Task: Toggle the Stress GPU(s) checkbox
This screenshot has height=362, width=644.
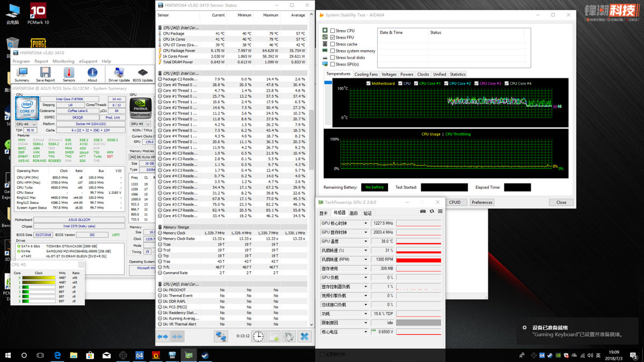Action: coord(333,64)
